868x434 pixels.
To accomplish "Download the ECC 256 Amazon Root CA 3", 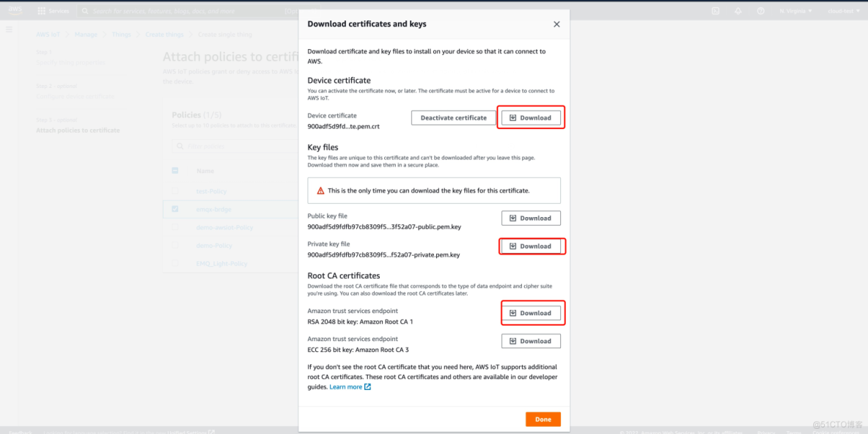I will 531,341.
